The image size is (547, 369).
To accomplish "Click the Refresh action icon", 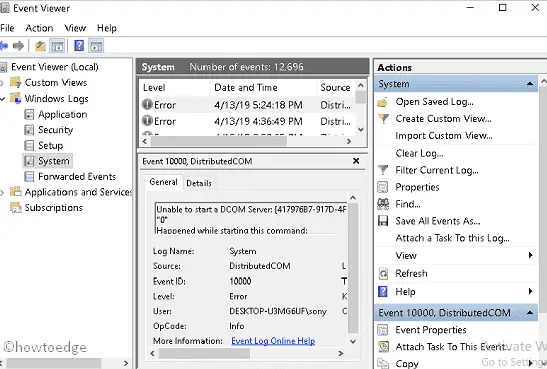I will pos(383,274).
